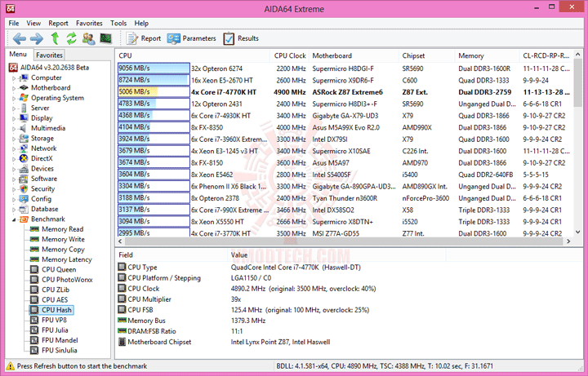
Task: Open the Favorites menu
Action: coord(89,23)
